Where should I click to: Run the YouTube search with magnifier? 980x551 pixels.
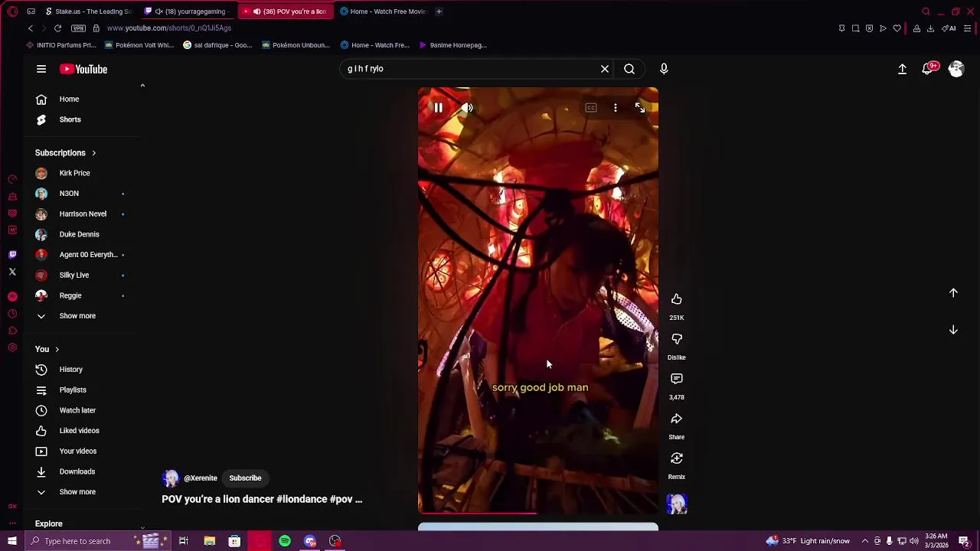(x=629, y=69)
